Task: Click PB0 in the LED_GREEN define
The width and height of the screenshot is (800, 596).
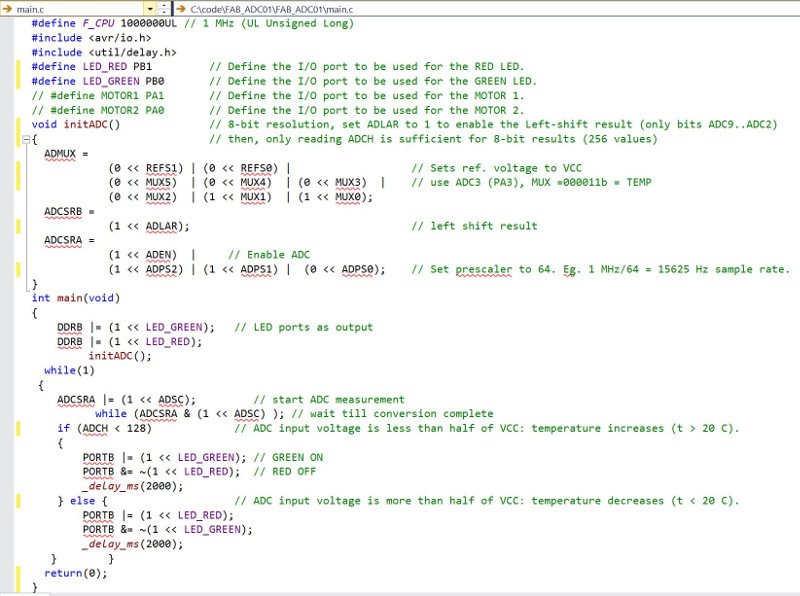Action: [155, 81]
